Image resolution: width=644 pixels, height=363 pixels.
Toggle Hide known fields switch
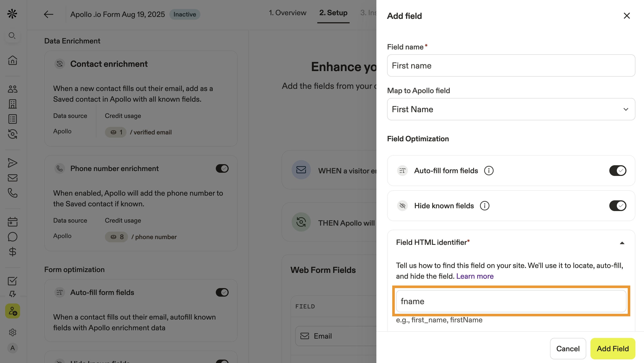click(617, 206)
